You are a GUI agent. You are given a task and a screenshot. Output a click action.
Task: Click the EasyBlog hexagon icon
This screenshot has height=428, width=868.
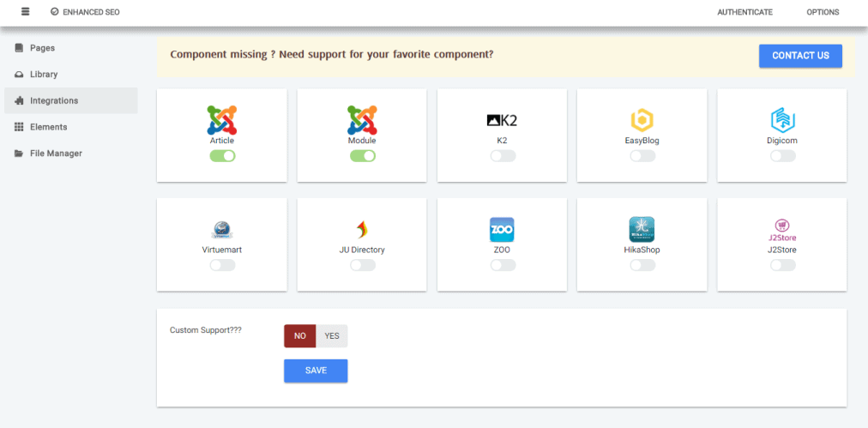642,120
